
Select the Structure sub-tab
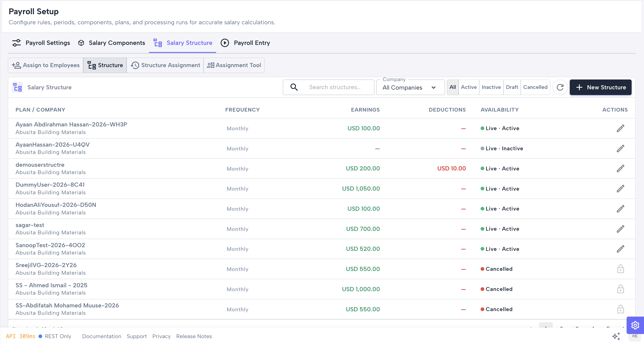tap(105, 65)
